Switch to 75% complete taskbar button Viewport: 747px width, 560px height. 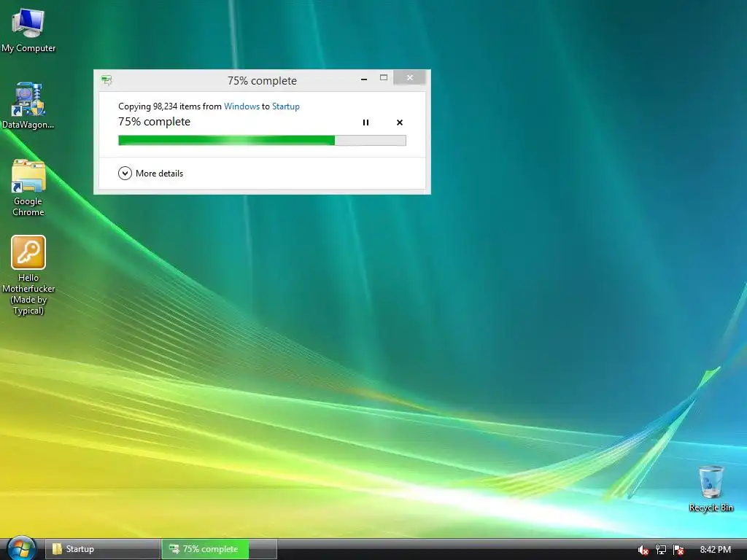pyautogui.click(x=219, y=549)
